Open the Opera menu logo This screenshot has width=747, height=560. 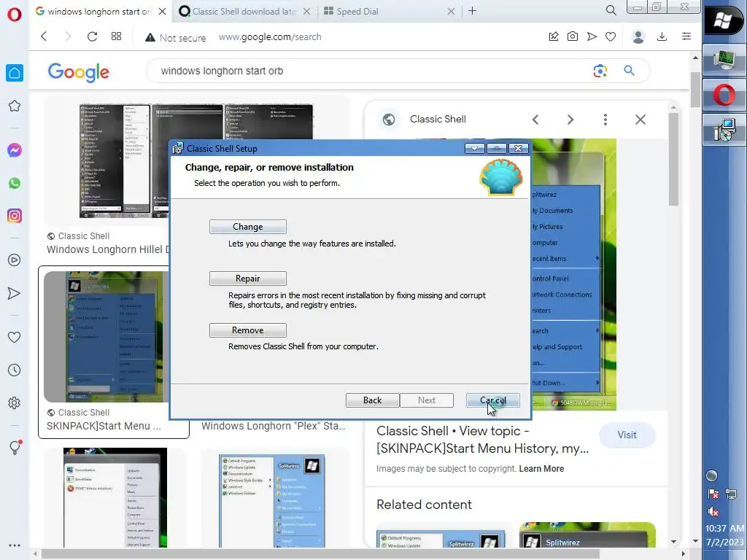click(15, 15)
